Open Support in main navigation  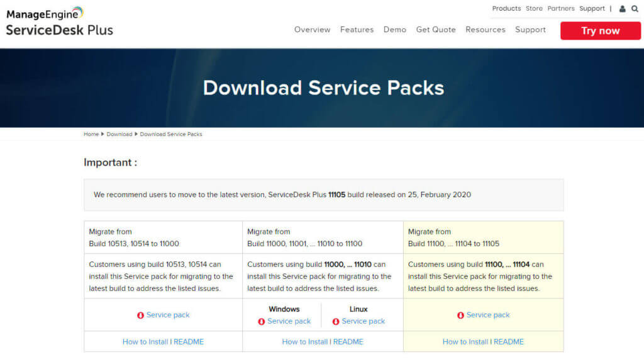click(531, 30)
